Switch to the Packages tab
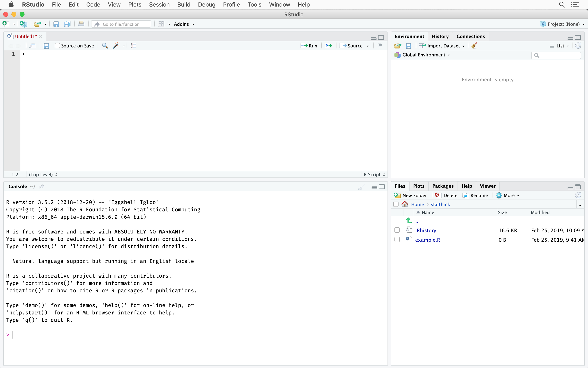The width and height of the screenshot is (588, 368). coord(443,186)
